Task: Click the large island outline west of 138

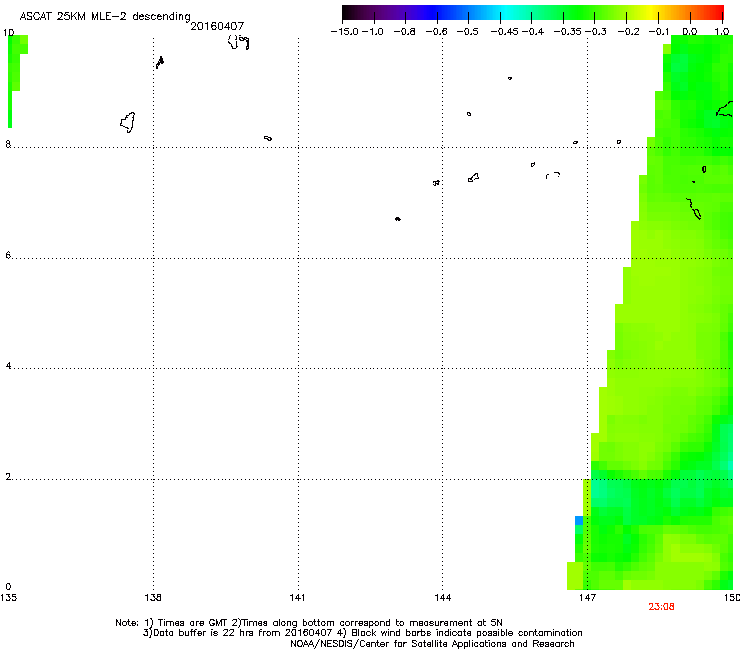Action: (x=128, y=122)
